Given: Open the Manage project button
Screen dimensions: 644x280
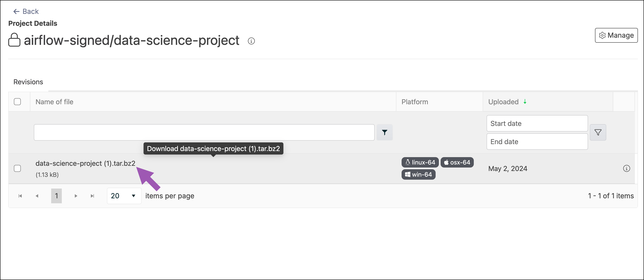Looking at the screenshot, I should (x=616, y=36).
